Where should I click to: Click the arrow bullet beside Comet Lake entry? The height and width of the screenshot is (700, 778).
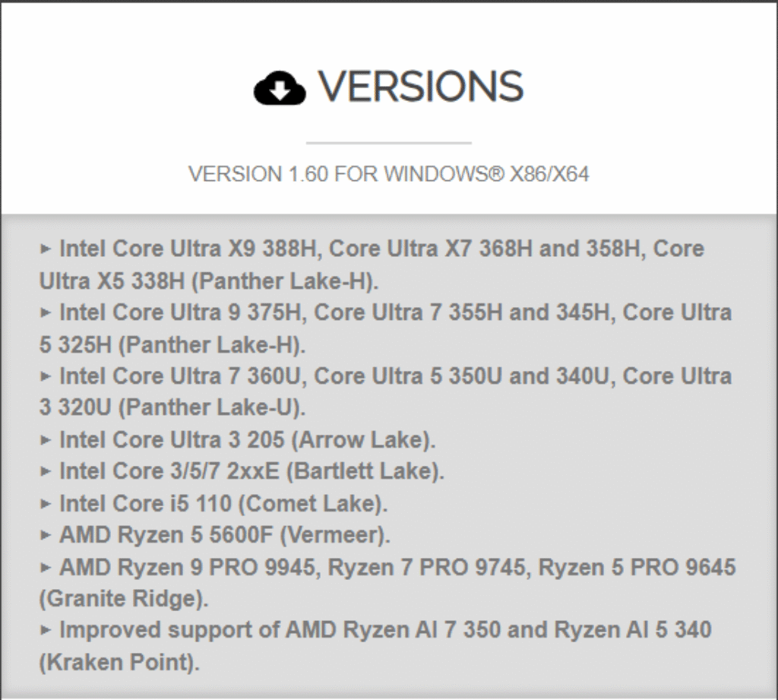click(46, 503)
